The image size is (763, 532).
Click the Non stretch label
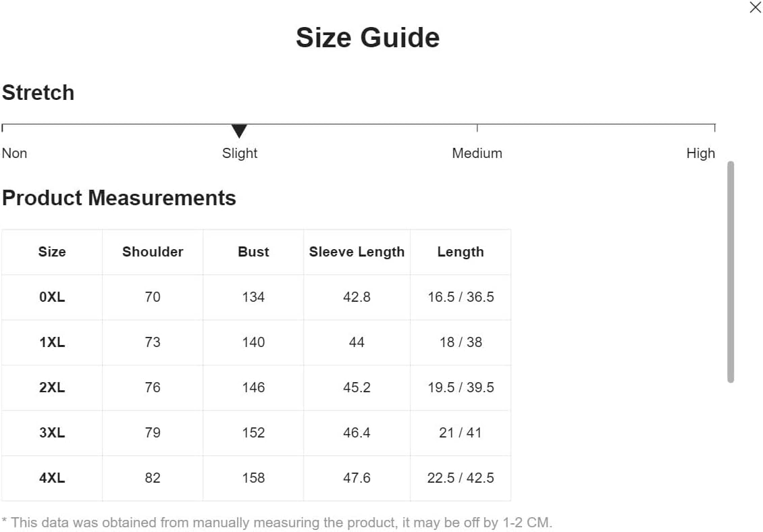click(x=15, y=153)
